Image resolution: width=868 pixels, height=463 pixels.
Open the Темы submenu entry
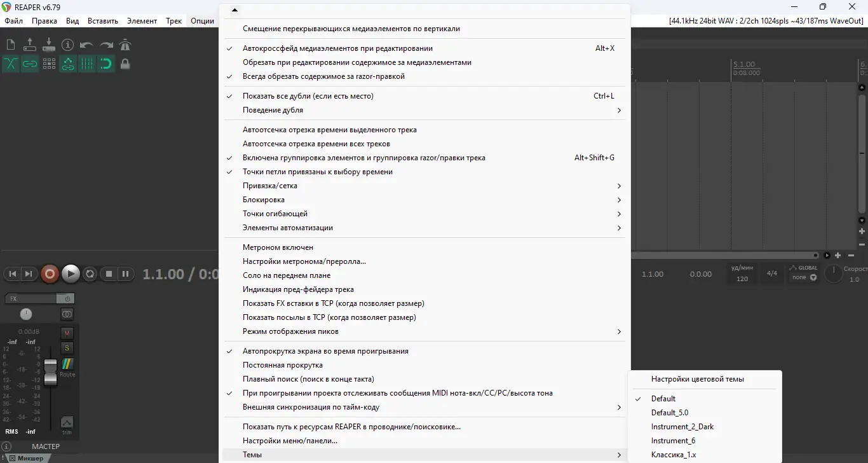click(x=424, y=455)
